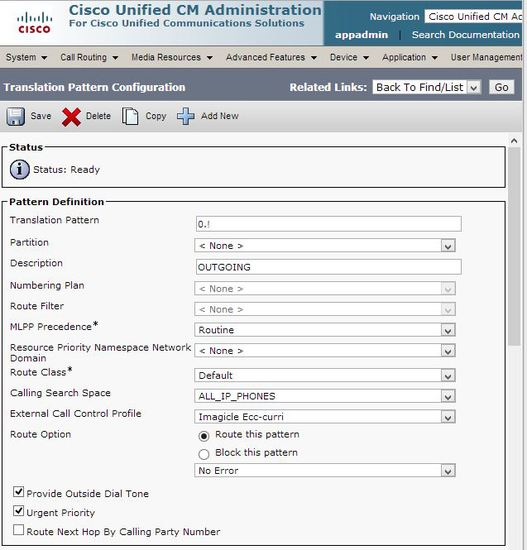527x550 pixels.
Task: Click the scrollbar up arrow
Action: (514, 141)
